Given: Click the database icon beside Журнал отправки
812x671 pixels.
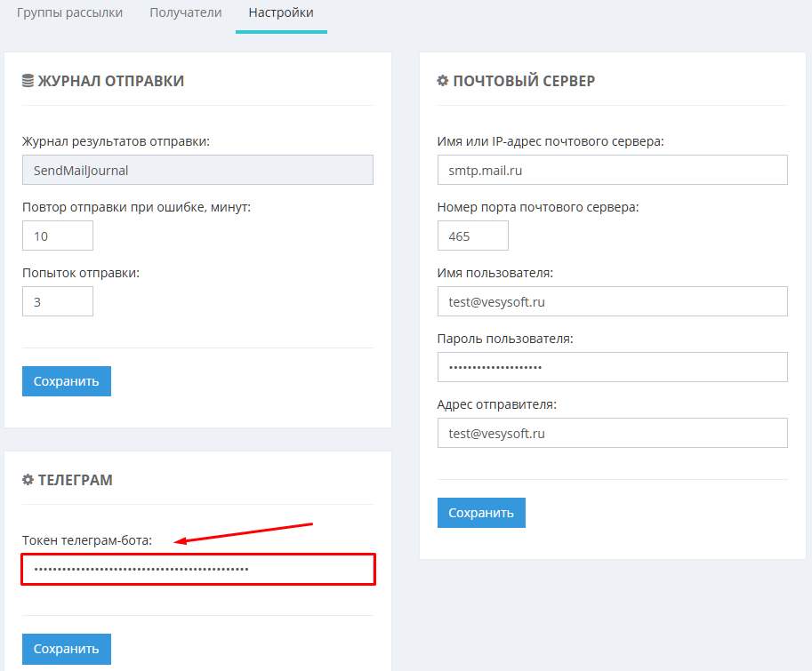Looking at the screenshot, I should 28,81.
